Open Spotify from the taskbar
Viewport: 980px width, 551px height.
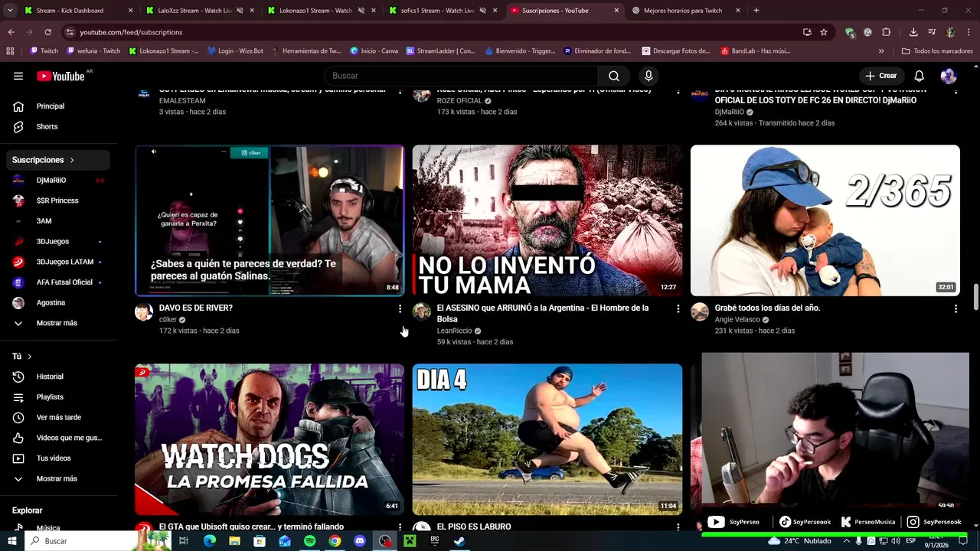coord(309,541)
